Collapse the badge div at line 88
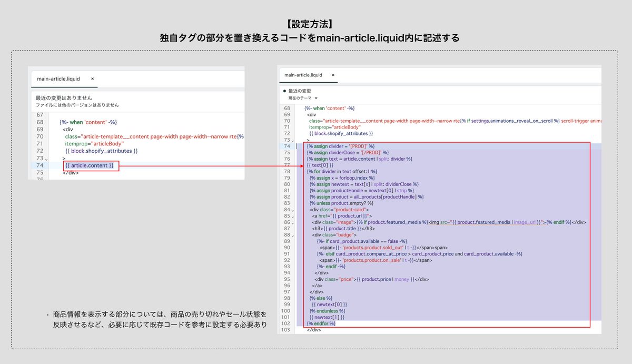 pyautogui.click(x=293, y=235)
